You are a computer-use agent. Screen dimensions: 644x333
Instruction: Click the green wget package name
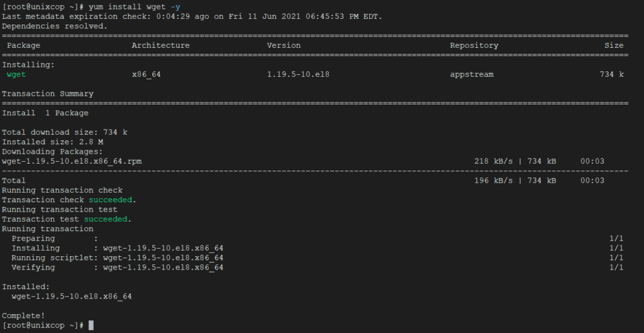(x=16, y=74)
